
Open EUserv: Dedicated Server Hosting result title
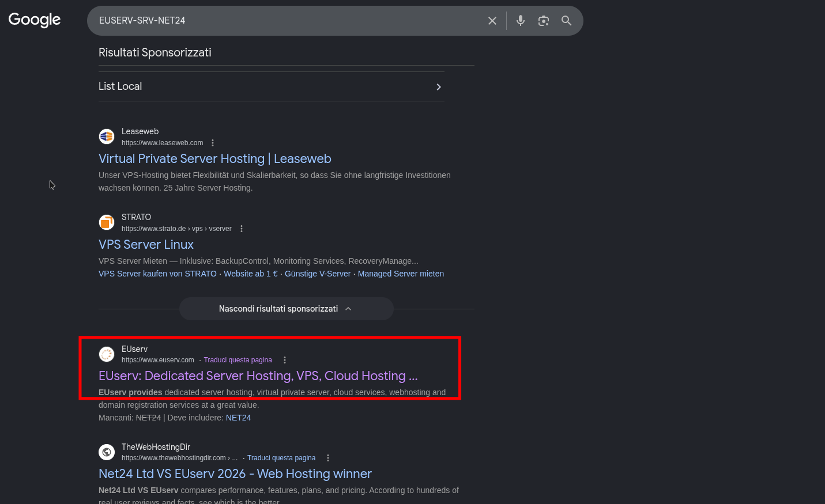258,376
